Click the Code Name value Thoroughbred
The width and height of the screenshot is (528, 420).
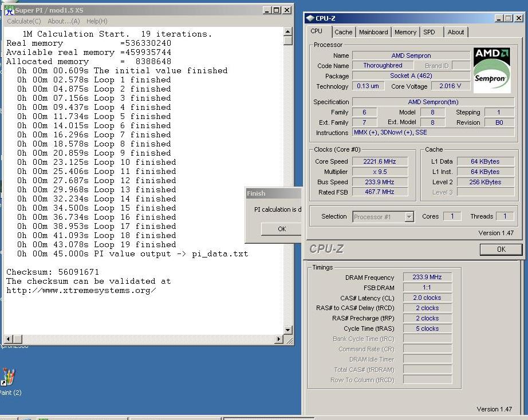[x=383, y=65]
